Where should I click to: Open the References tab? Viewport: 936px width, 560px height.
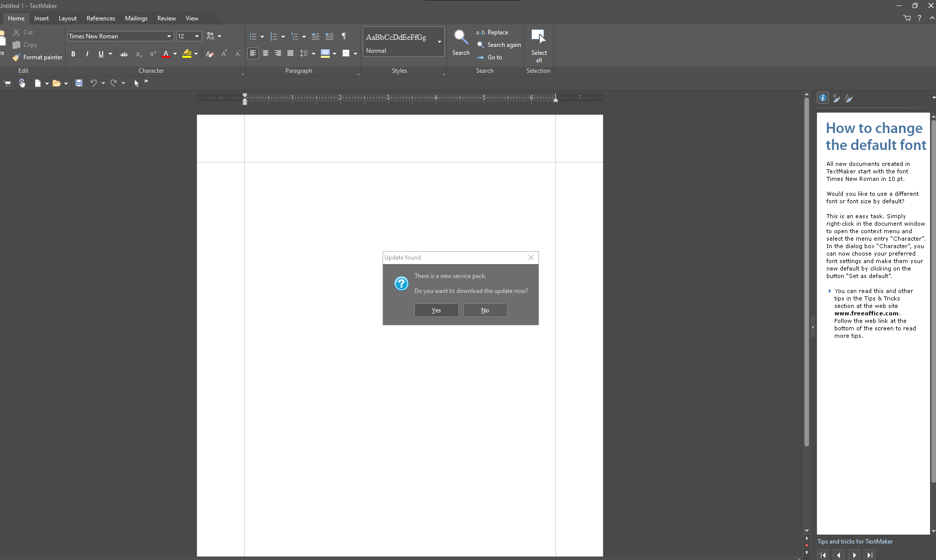101,18
